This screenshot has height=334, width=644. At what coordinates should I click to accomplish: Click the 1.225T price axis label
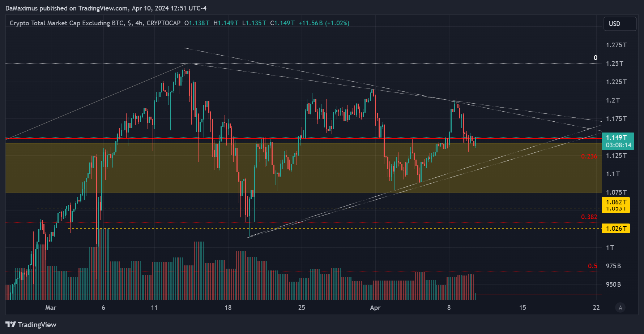coord(617,82)
